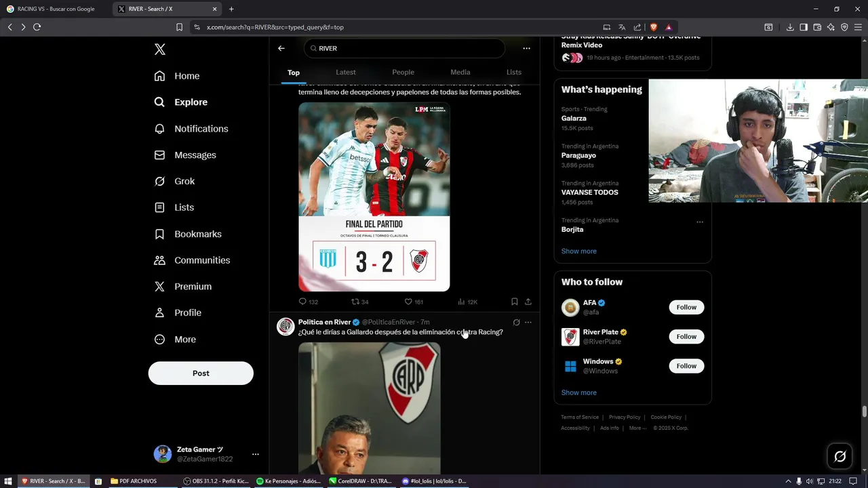The image size is (868, 488).
Task: Open browser downloads
Action: coord(790,27)
